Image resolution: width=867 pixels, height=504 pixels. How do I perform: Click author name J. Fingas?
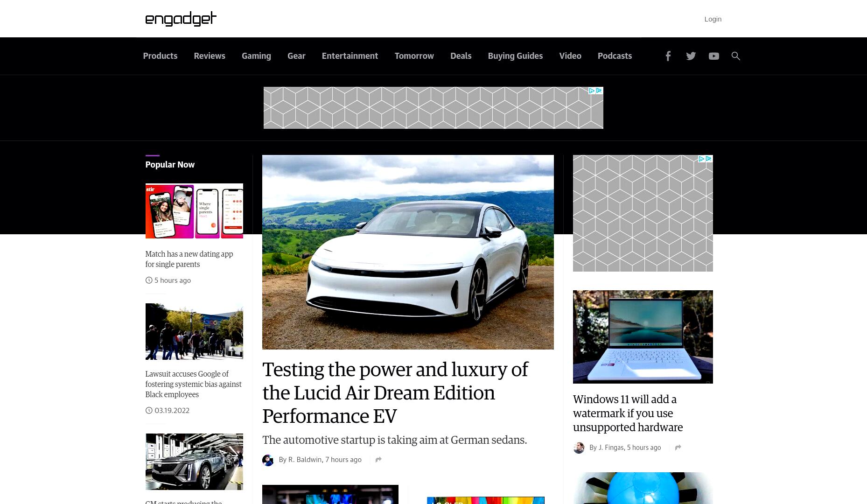(611, 448)
